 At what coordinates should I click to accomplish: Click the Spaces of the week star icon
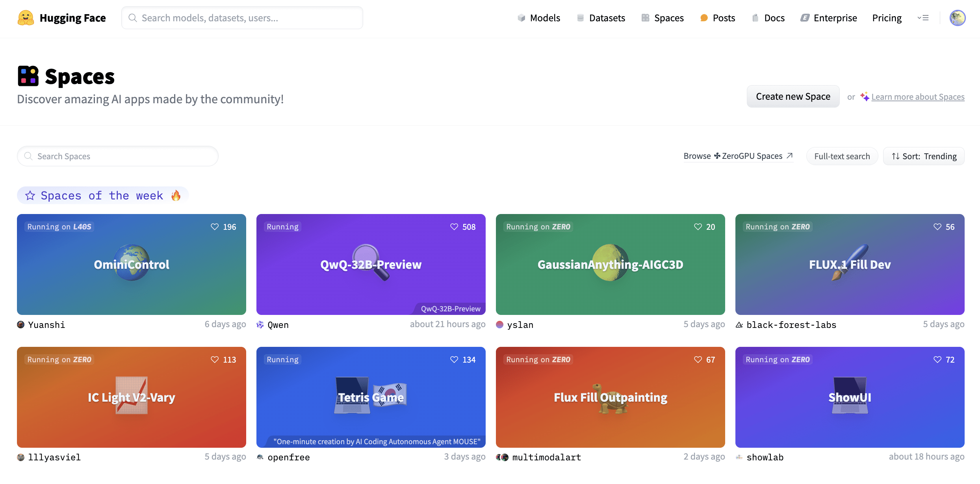pyautogui.click(x=30, y=195)
